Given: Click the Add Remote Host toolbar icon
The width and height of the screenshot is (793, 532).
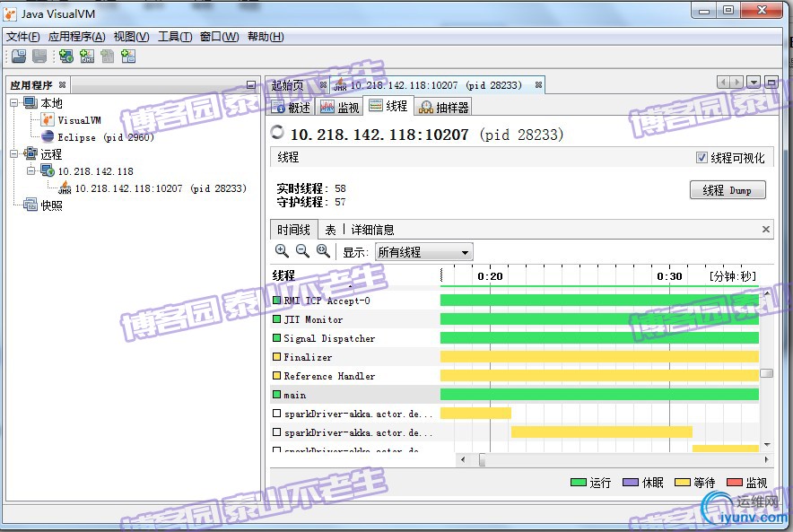Looking at the screenshot, I should pyautogui.click(x=65, y=57).
